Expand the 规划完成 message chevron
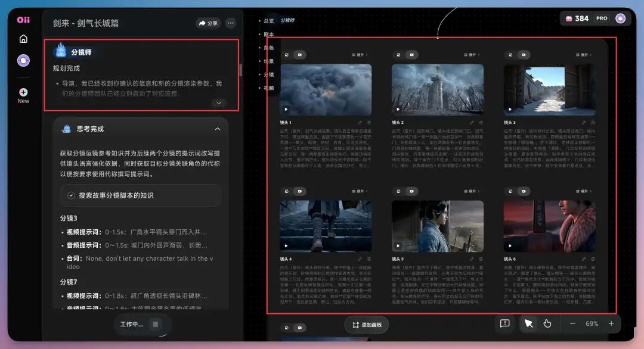644x349 pixels. [219, 103]
